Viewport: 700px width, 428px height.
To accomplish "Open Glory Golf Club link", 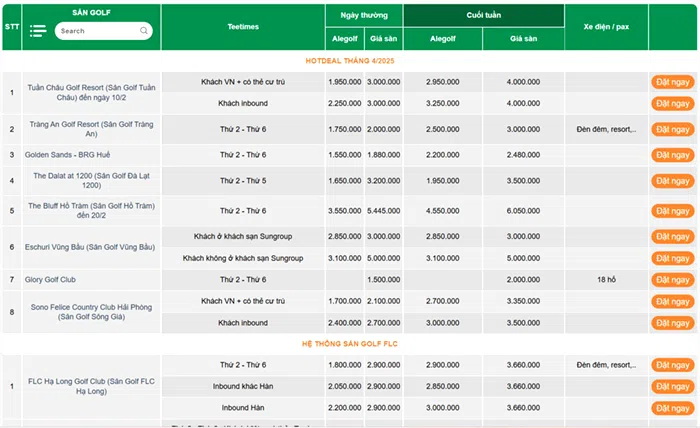I will (50, 279).
